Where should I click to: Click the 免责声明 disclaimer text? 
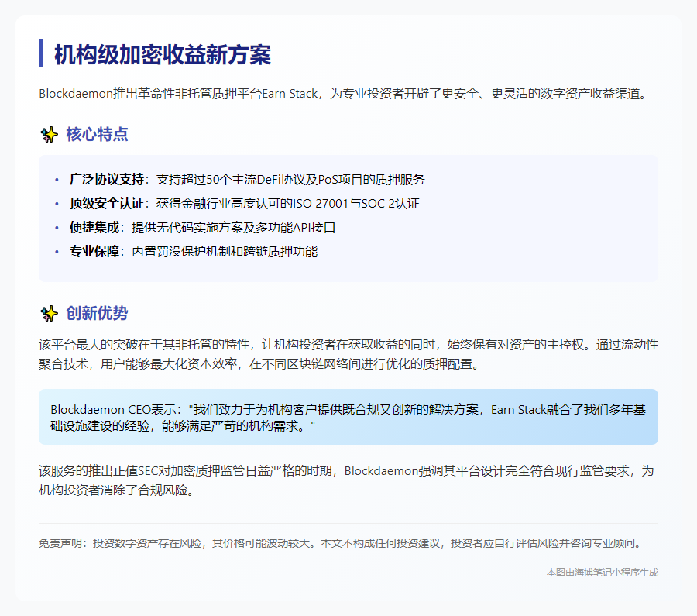point(342,543)
